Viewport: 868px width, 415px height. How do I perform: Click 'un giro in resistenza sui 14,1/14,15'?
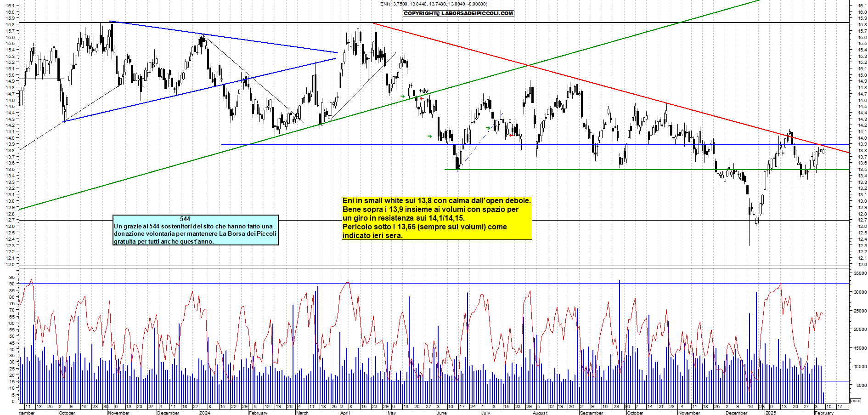(404, 218)
